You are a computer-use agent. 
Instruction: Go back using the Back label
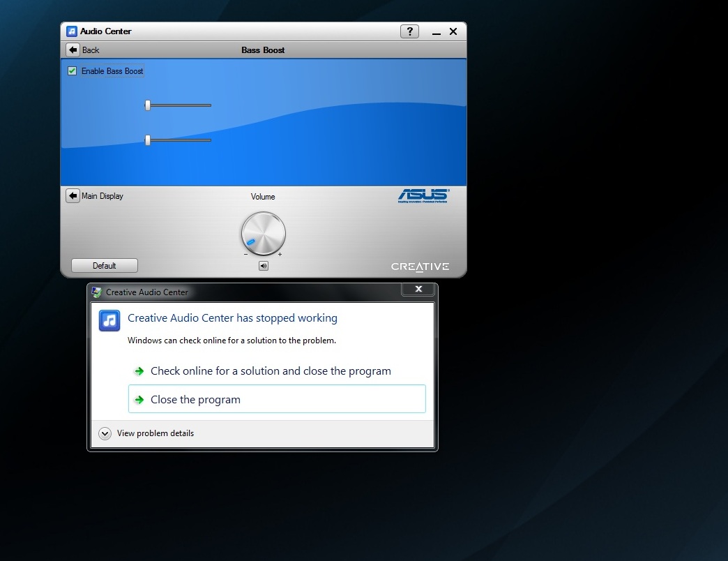click(x=91, y=50)
